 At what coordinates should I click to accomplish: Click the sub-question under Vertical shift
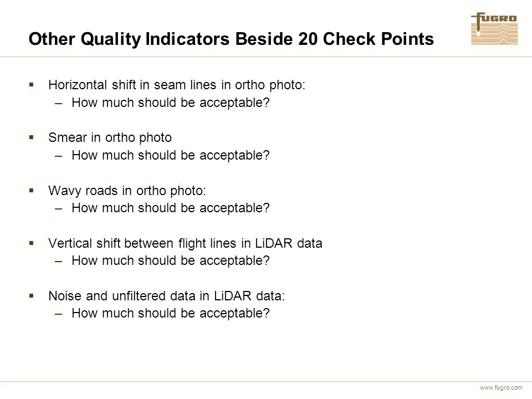coord(171,260)
